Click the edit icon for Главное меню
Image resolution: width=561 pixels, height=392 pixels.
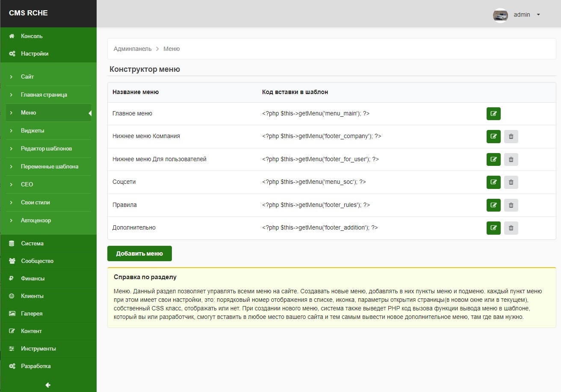(493, 114)
